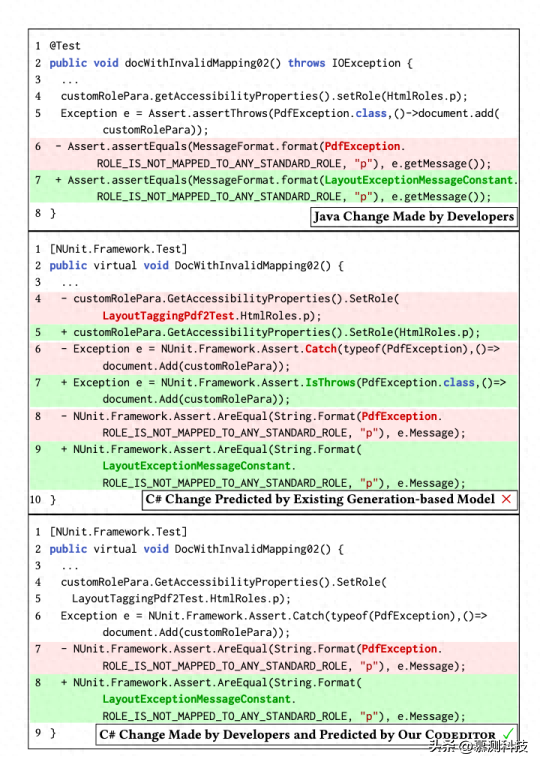Click the red PdfException in Java line 6
540x765 pixels.
tap(362, 146)
